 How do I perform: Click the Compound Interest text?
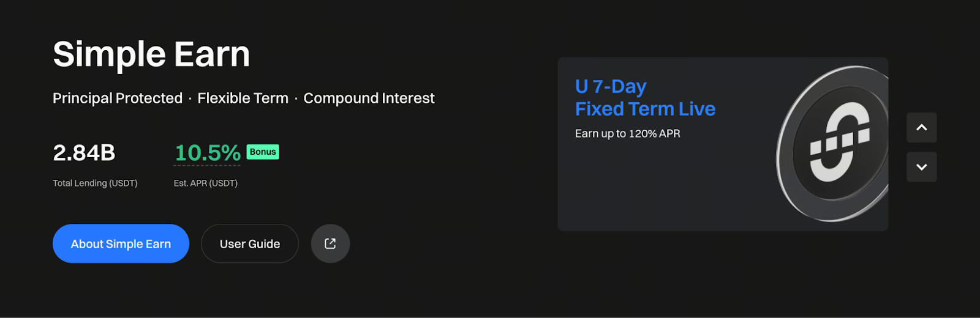pos(369,98)
